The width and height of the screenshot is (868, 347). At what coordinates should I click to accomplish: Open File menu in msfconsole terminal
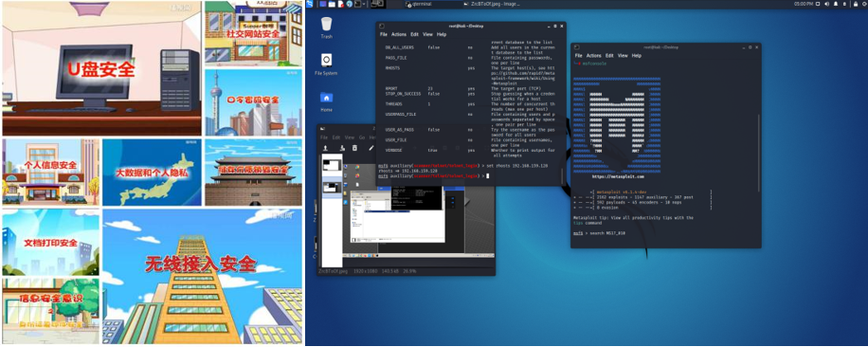click(578, 55)
